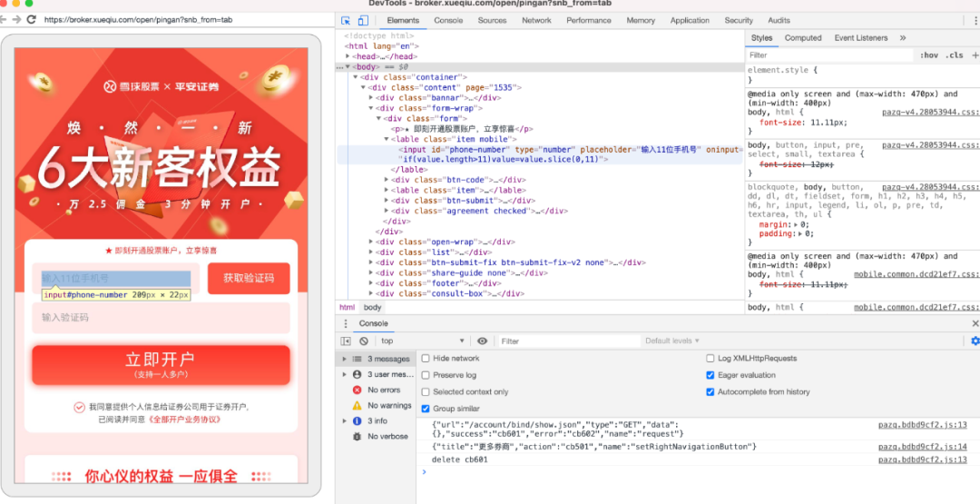
Task: Click the 立即开户 submit button
Action: click(161, 365)
